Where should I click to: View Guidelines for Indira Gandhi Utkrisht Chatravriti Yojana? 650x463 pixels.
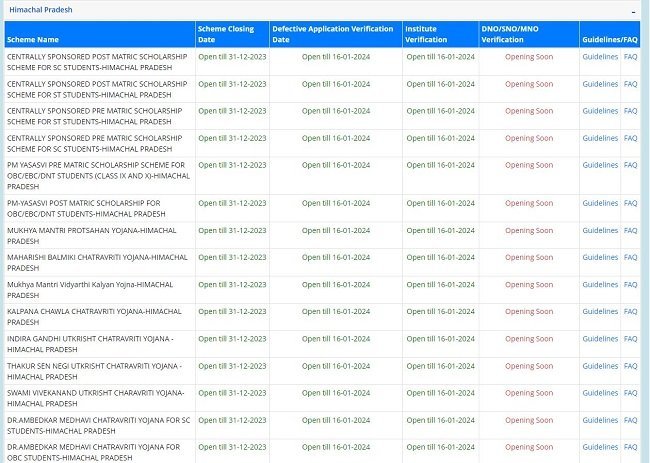[x=600, y=339]
